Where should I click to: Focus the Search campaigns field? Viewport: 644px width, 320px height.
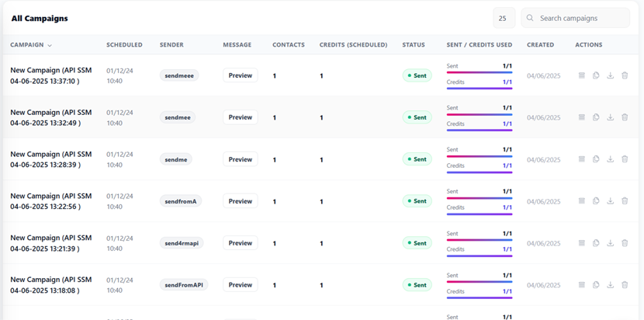tap(576, 18)
